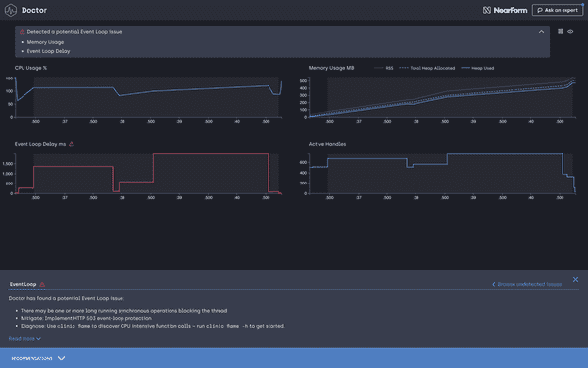Click the Active Handles chart title
Screen dimensions: 588x368
point(327,144)
